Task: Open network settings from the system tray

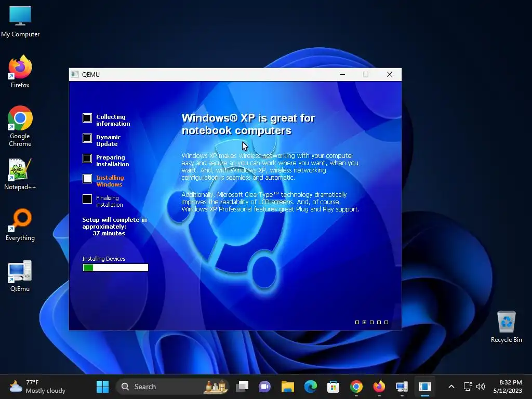Action: [x=468, y=387]
